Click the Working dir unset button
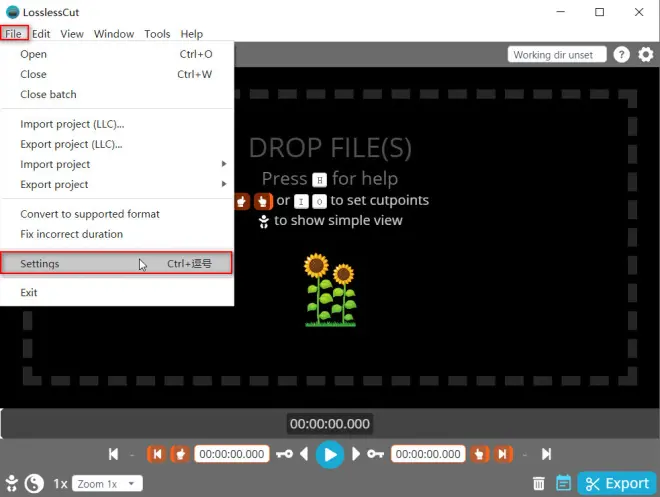Screen dimensions: 660x497 [557, 55]
